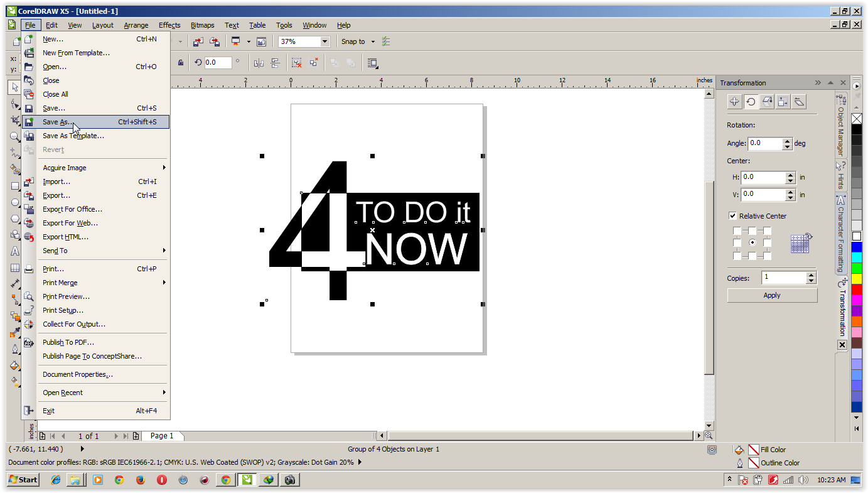Disable the Relative Center checkbox

coord(732,215)
